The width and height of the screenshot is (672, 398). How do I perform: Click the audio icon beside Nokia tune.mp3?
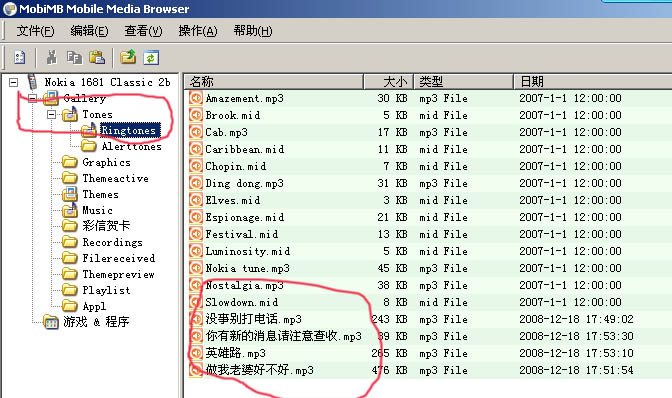[196, 268]
